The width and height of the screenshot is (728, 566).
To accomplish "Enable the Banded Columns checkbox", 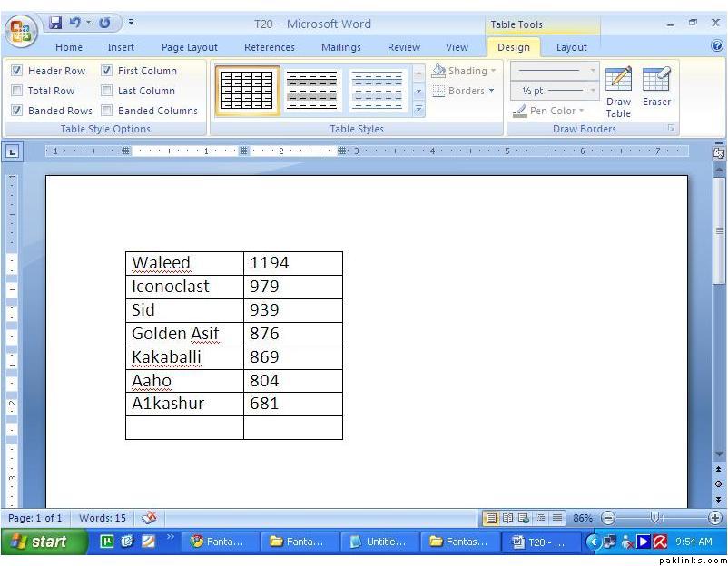I will pyautogui.click(x=107, y=111).
